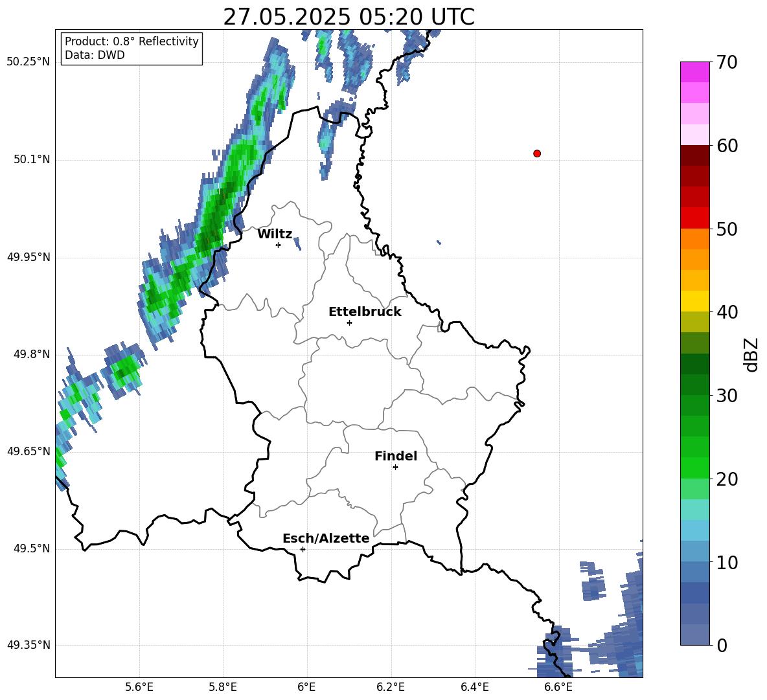Click the 49.95°N latitude label
The height and width of the screenshot is (700, 767).
(x=29, y=256)
